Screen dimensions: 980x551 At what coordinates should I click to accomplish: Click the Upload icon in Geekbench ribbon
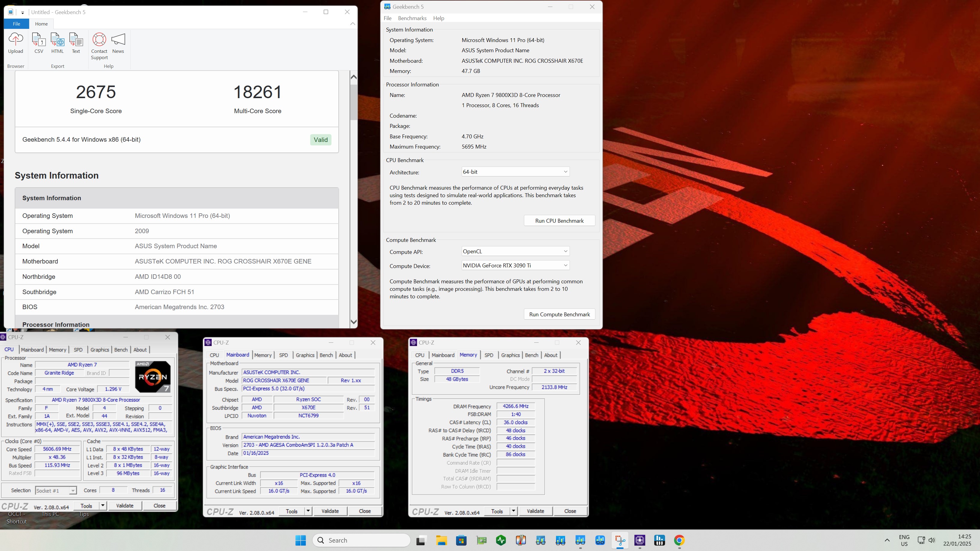16,39
